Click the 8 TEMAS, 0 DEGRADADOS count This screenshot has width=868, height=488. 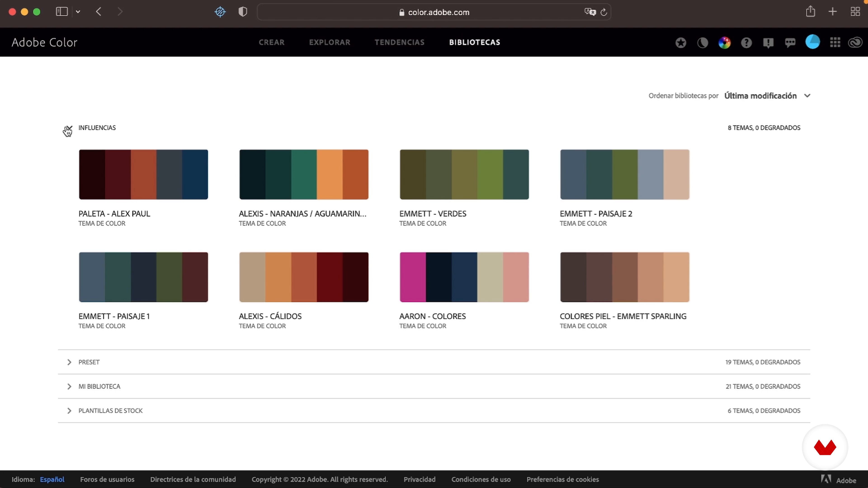(x=764, y=128)
